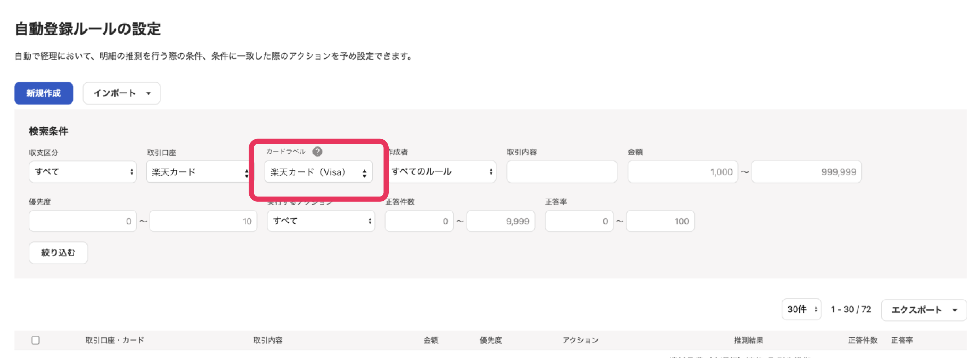Open the インポート dropdown menu

click(x=122, y=93)
